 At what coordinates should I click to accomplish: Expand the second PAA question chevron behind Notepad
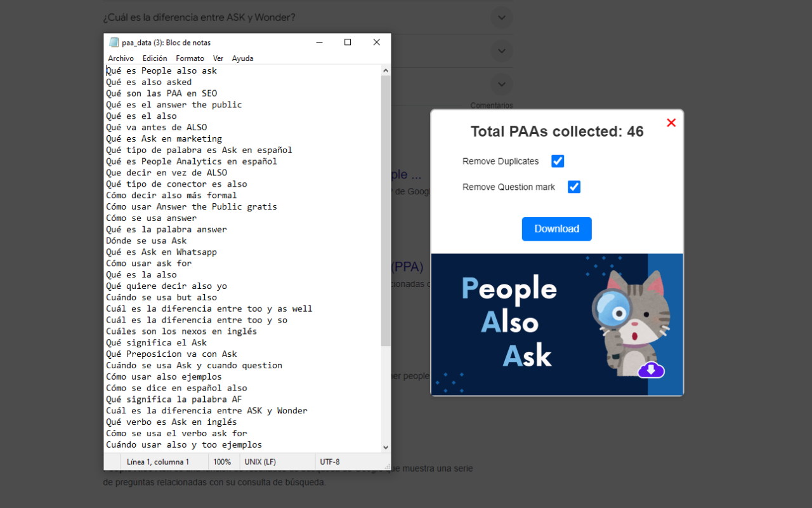501,51
